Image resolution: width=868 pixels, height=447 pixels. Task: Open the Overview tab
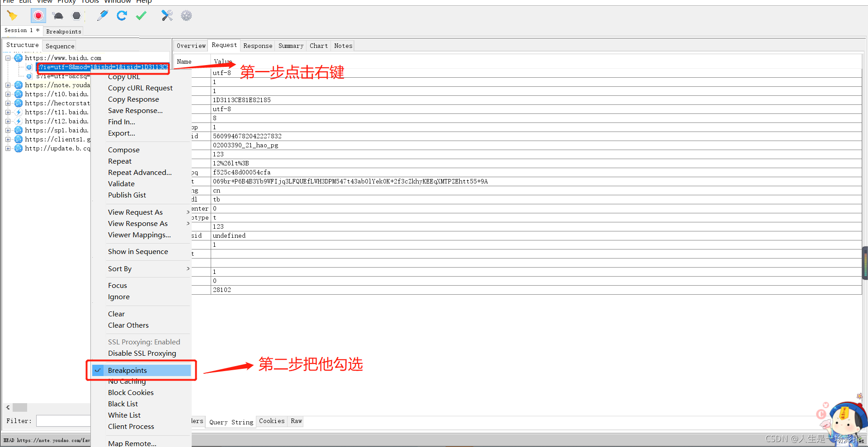pyautogui.click(x=191, y=46)
